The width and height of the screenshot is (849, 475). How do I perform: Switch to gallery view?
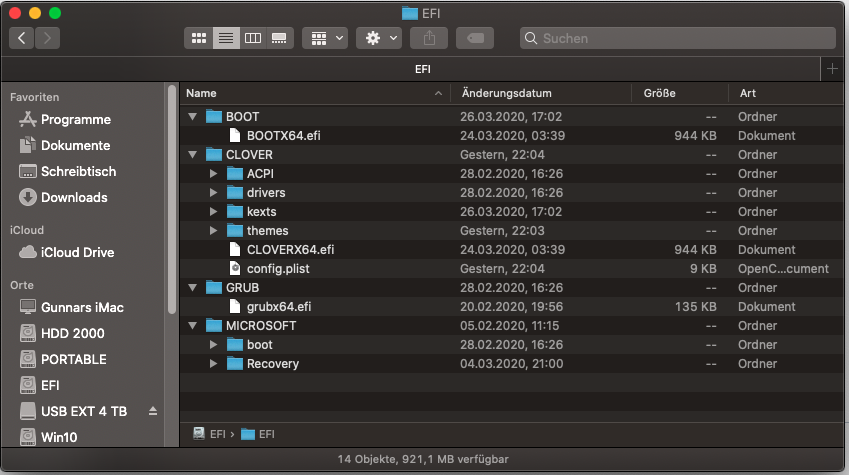(279, 38)
